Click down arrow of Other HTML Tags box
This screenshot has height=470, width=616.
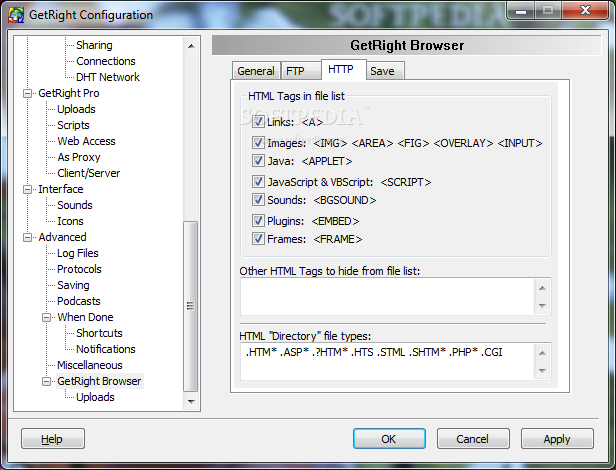pyautogui.click(x=543, y=305)
